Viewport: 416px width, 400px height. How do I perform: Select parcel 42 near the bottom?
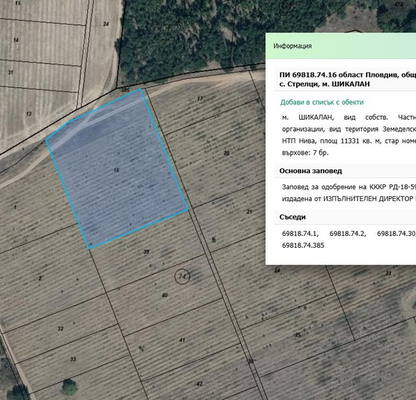199,384
